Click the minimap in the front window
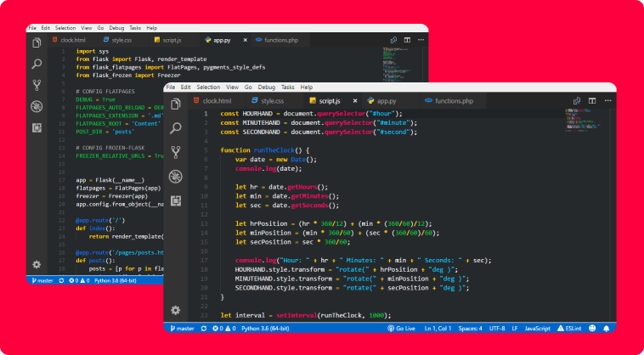 (582, 120)
